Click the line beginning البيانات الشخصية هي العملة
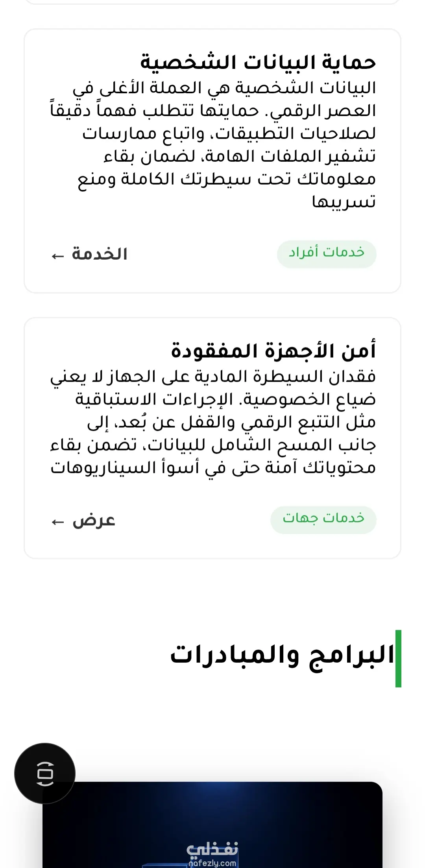 point(224,88)
